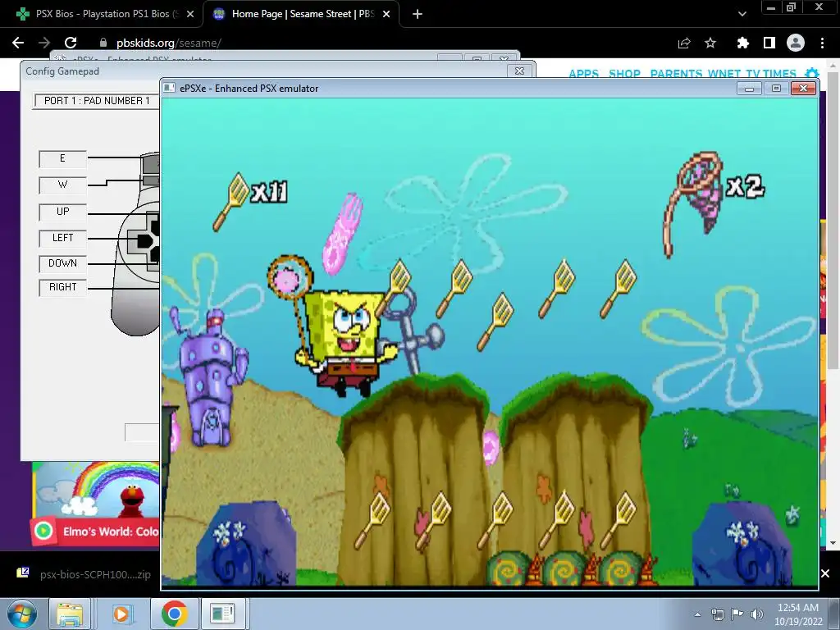Image resolution: width=840 pixels, height=630 pixels.
Task: Expand the tab search chevron
Action: (742, 14)
